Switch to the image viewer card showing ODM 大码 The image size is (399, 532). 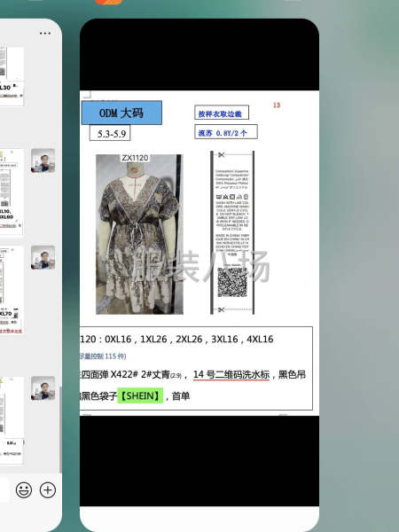point(199,275)
